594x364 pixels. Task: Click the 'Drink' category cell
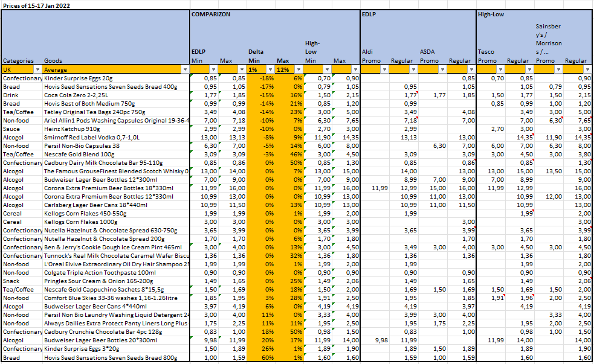tap(10, 95)
